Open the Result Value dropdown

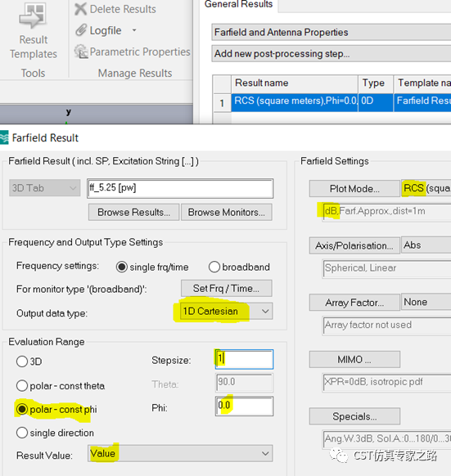tap(180, 454)
